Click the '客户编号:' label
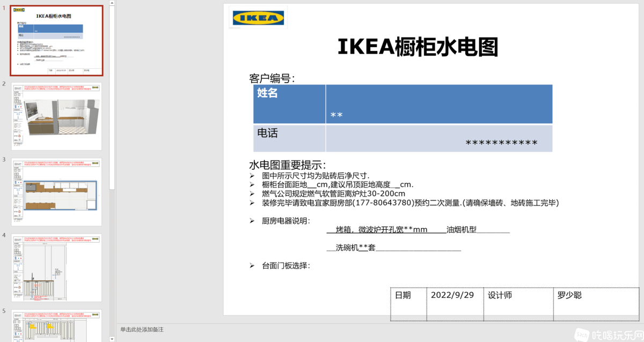644x342 pixels. 272,78
